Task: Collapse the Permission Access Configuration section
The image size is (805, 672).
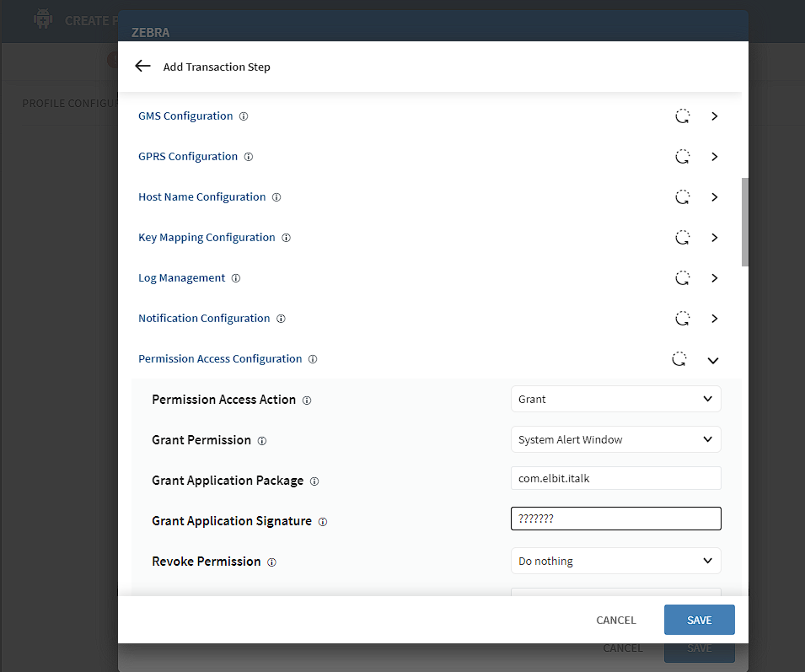Action: (713, 360)
